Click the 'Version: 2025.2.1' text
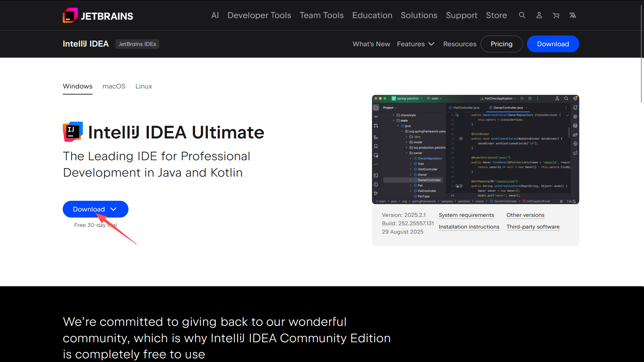Screen dimensions: 644x362 (x=404, y=215)
